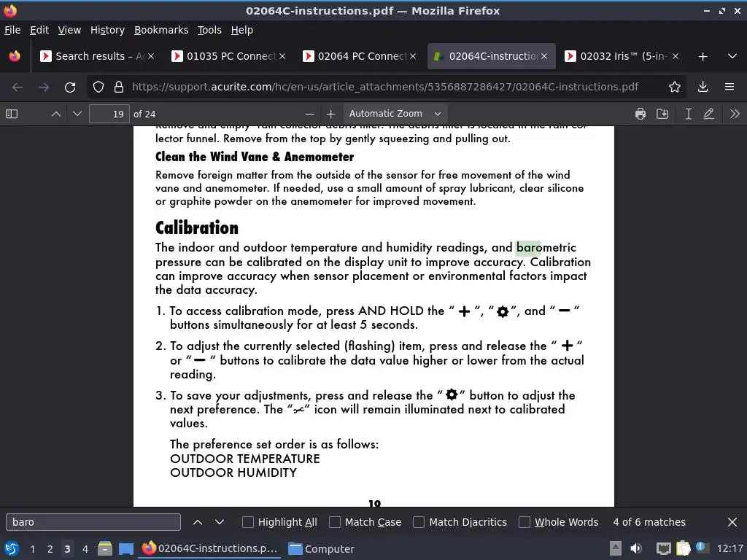Viewport: 747px width, 560px height.
Task: Open the View menu
Action: click(69, 30)
